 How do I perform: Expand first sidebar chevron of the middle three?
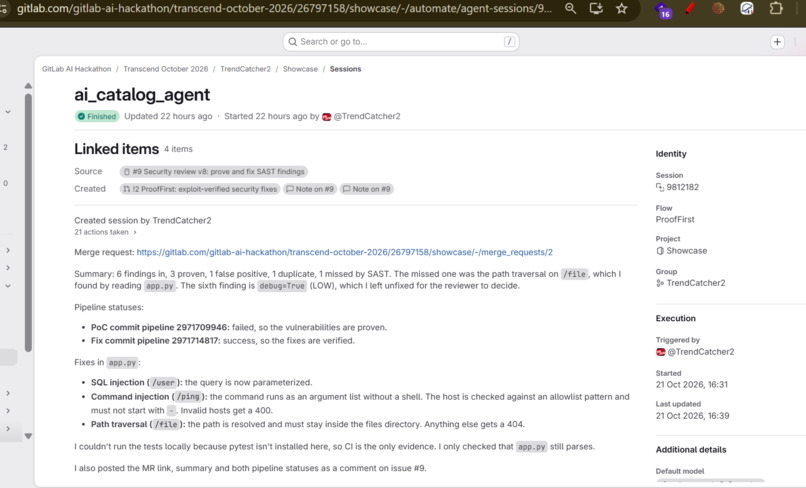pyautogui.click(x=8, y=250)
